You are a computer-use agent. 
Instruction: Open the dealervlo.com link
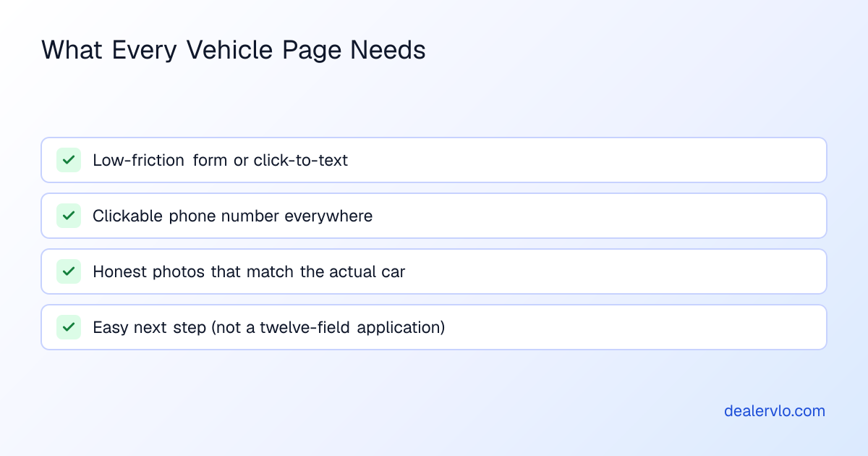click(775, 411)
